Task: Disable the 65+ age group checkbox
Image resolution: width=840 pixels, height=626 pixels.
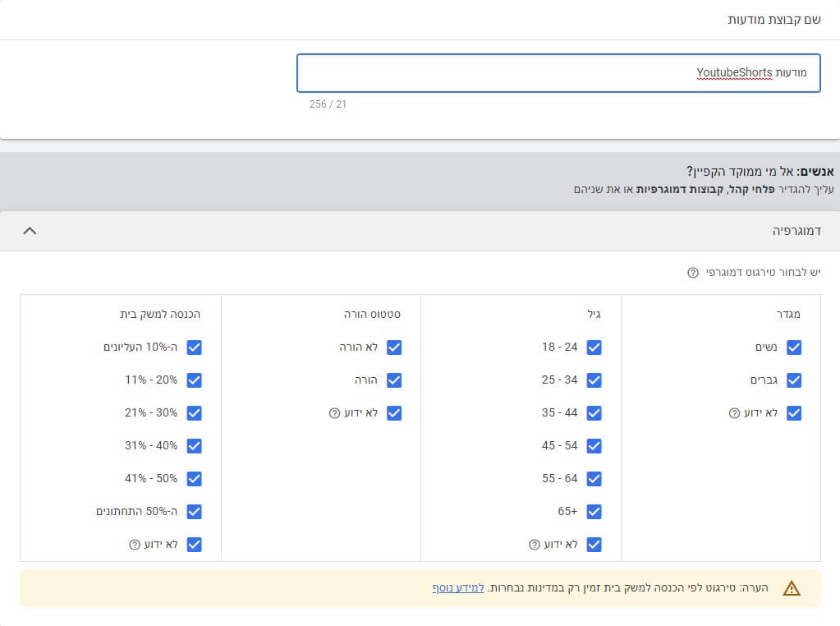Action: (594, 512)
